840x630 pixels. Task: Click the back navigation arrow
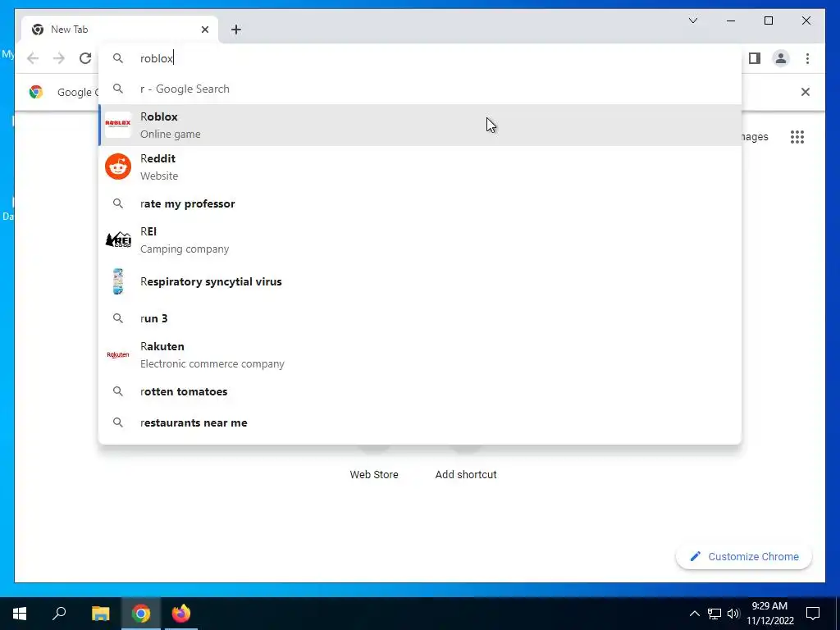coord(33,58)
